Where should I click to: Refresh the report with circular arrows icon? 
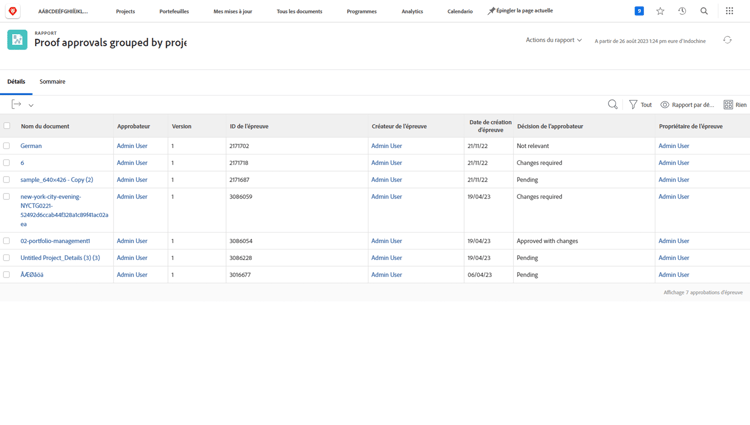(728, 40)
